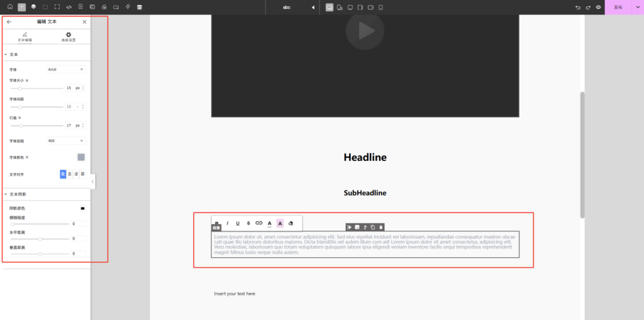644x320 pixels.
Task: Apply italic formatting to text
Action: click(x=228, y=223)
